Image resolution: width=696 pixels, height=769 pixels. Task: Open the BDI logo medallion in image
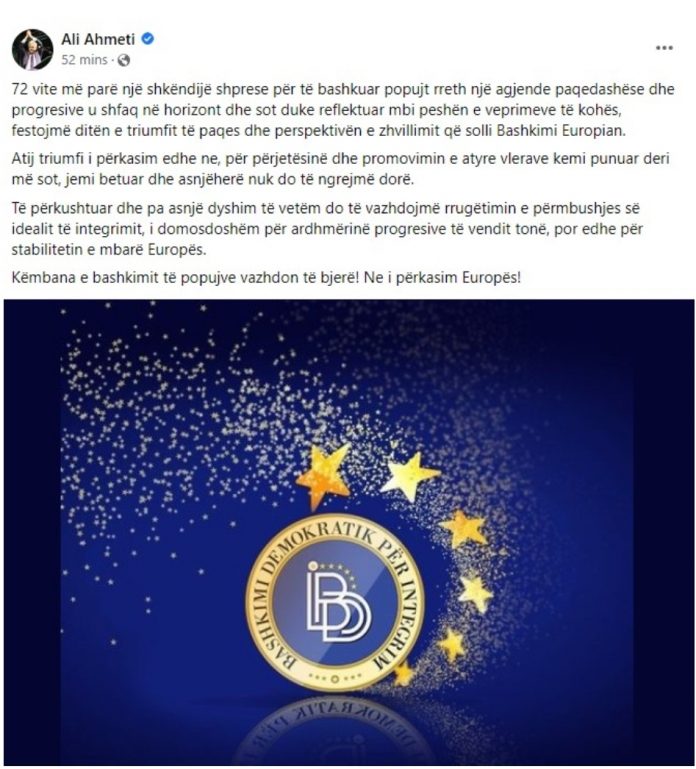(x=335, y=602)
